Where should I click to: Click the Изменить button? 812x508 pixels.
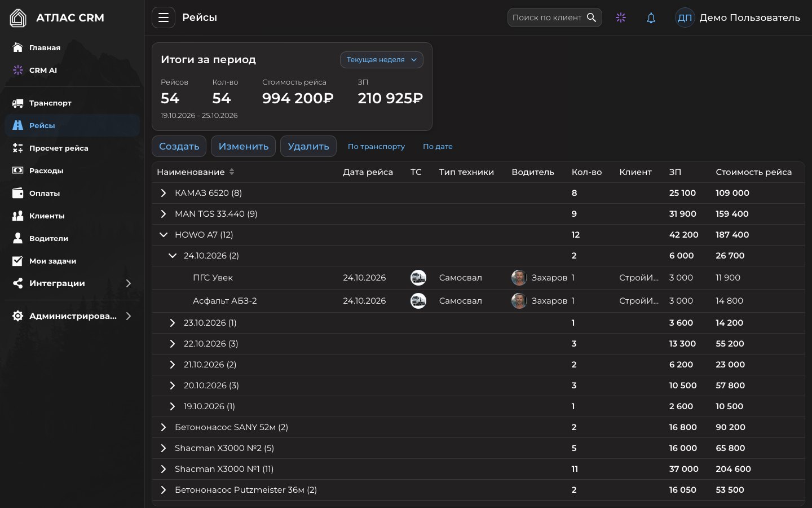244,146
